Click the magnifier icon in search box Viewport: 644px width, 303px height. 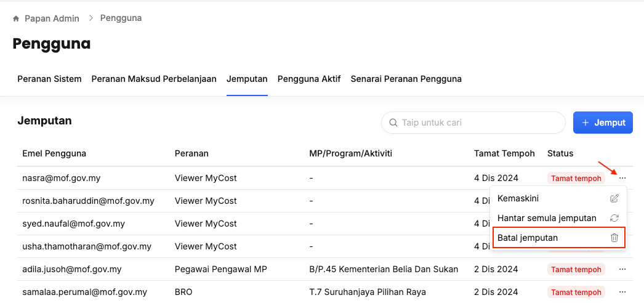tap(393, 123)
